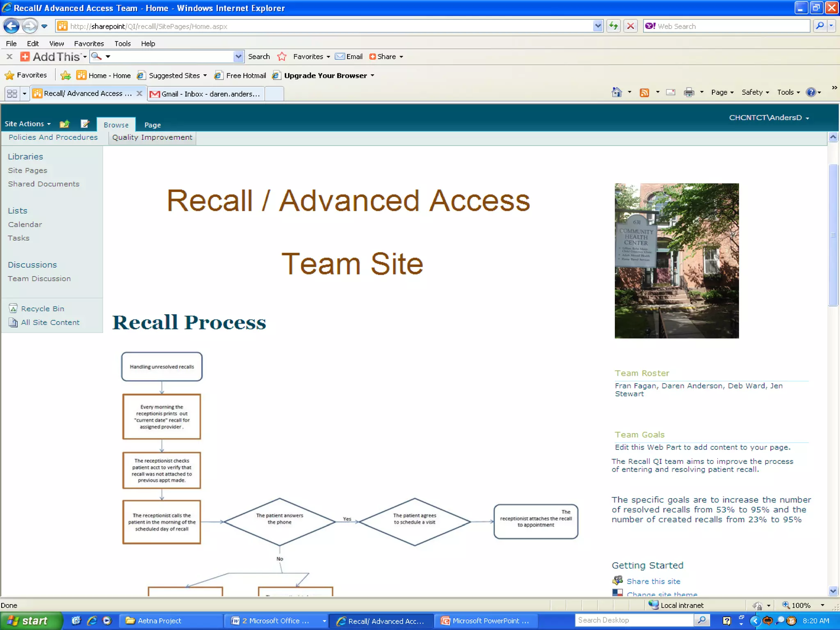Viewport: 840px width, 630px height.
Task: Click the Print icon in command bar
Action: [689, 93]
